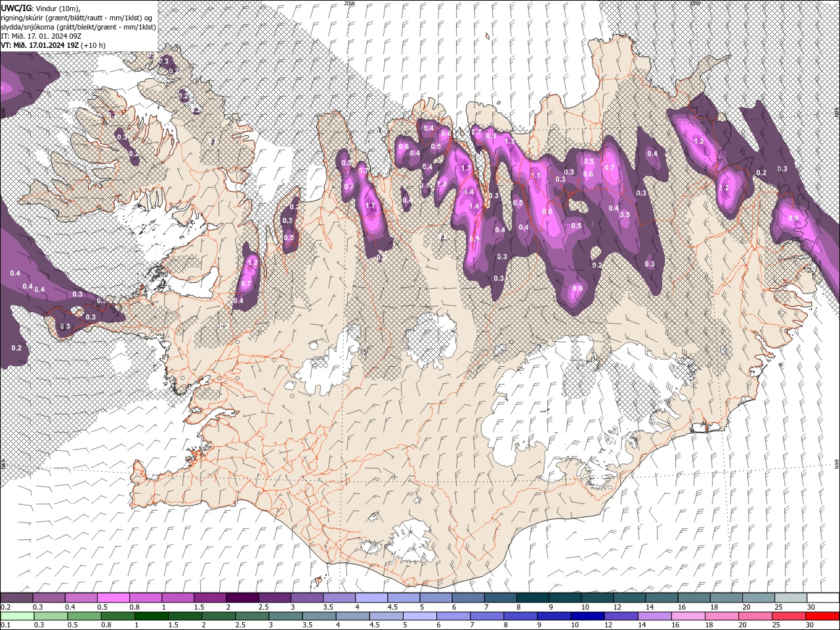Screen dimensions: 840x630
Task: Select the upper legend swatch starting at 3.5
Action: click(339, 598)
